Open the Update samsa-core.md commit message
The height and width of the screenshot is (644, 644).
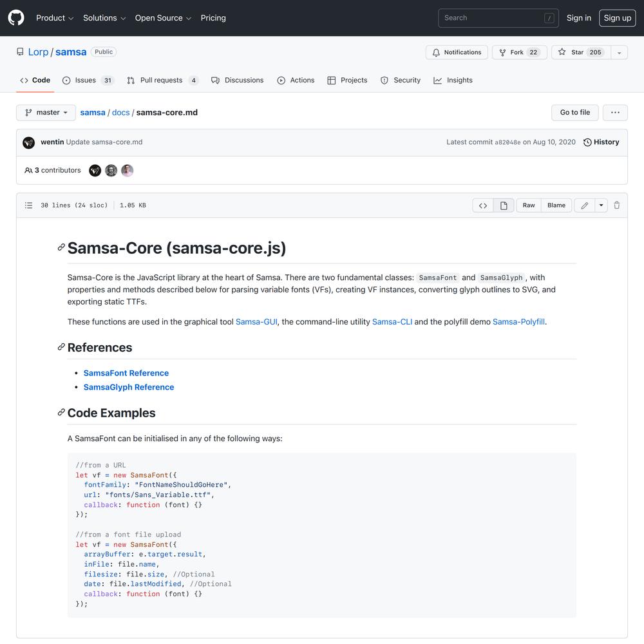104,142
